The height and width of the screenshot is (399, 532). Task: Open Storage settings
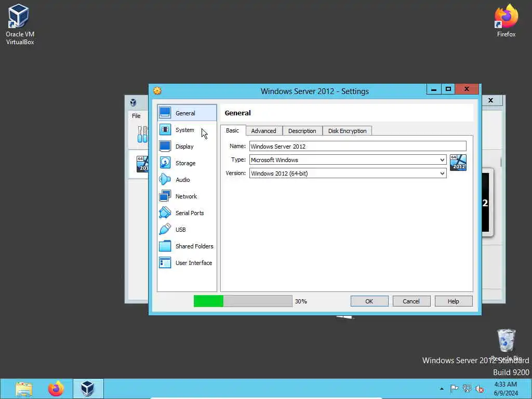tap(187, 163)
